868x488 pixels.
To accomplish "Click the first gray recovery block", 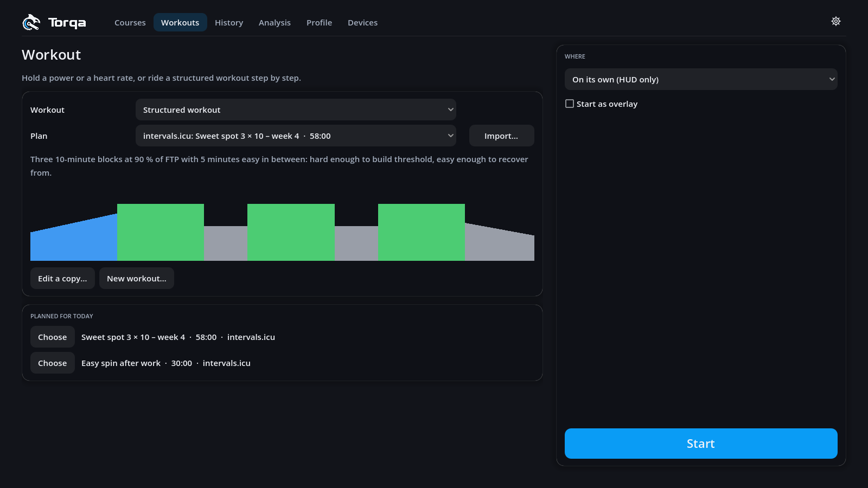I will 226,243.
